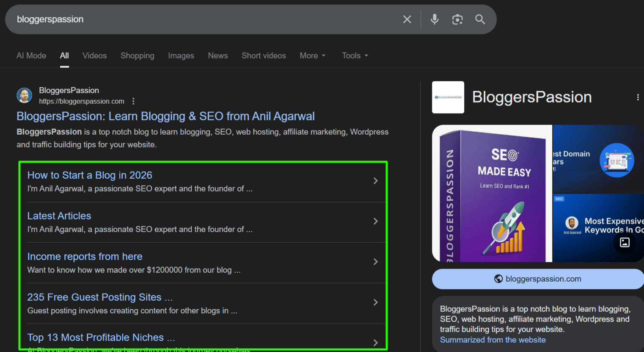Click the BloggersPassion logo in the knowledge panel

448,97
